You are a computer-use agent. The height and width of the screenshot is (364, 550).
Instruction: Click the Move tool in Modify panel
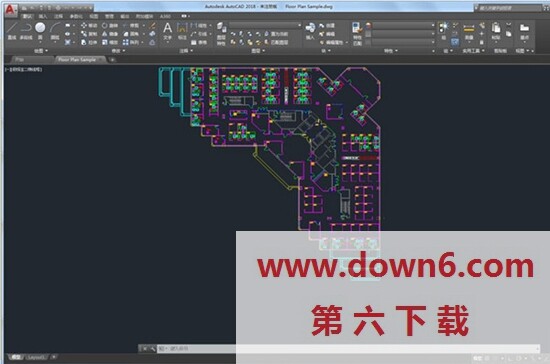click(x=89, y=26)
